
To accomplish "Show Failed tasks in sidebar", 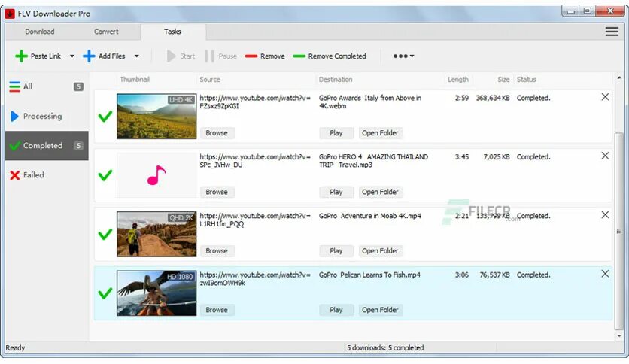I will pos(47,175).
